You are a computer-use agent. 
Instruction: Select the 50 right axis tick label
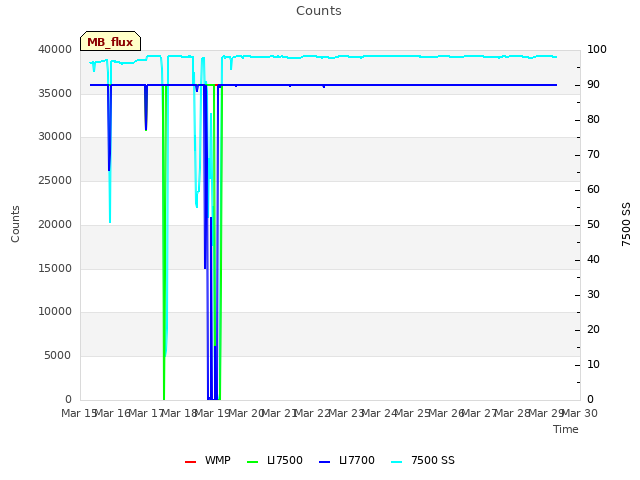point(593,224)
